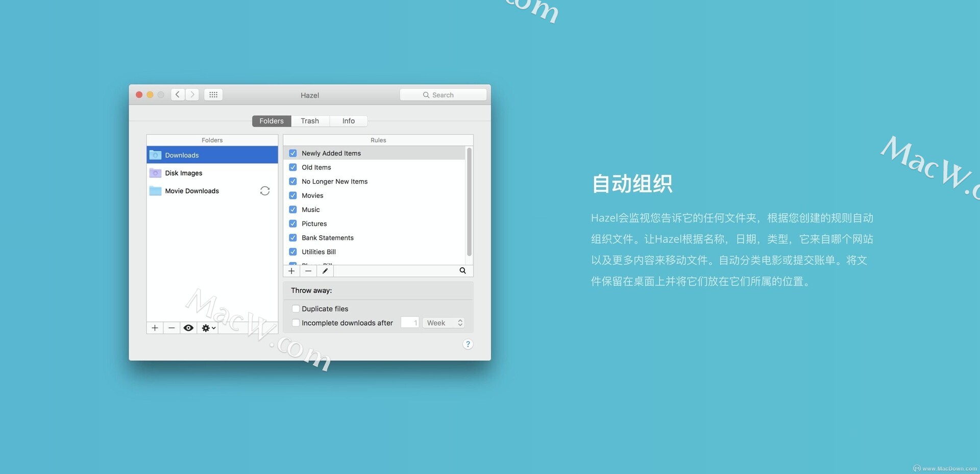Select the Disk Images folder

[x=184, y=173]
